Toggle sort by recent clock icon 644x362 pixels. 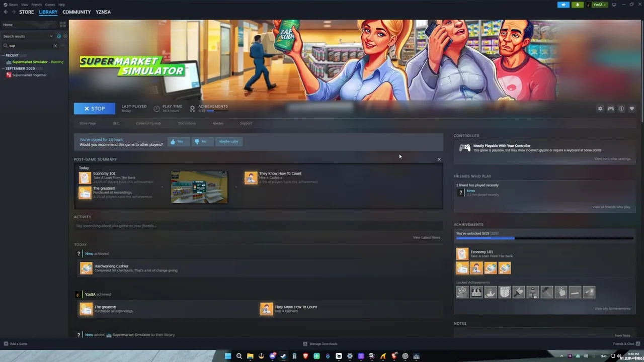point(59,36)
